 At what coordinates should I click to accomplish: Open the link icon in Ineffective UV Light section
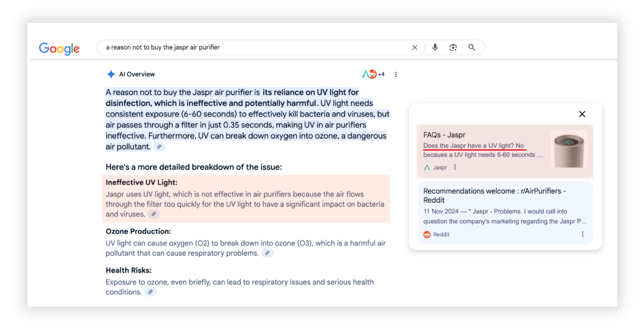[154, 214]
